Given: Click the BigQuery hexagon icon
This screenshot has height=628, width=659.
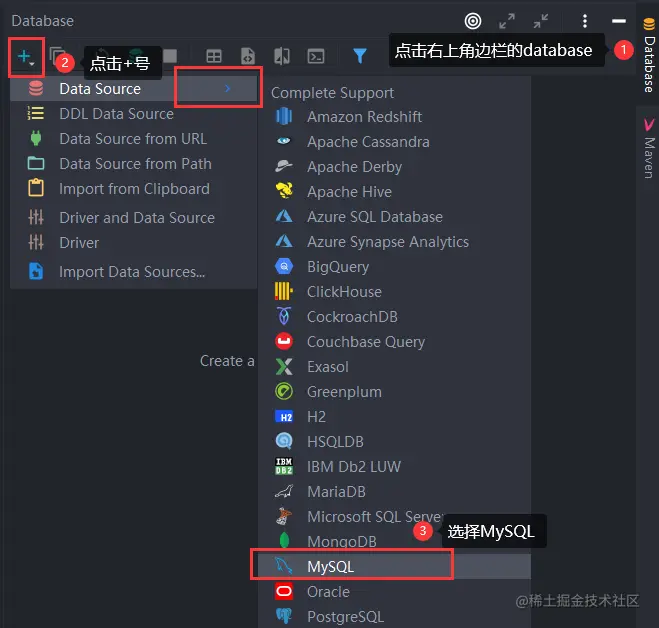Looking at the screenshot, I should coord(284,267).
